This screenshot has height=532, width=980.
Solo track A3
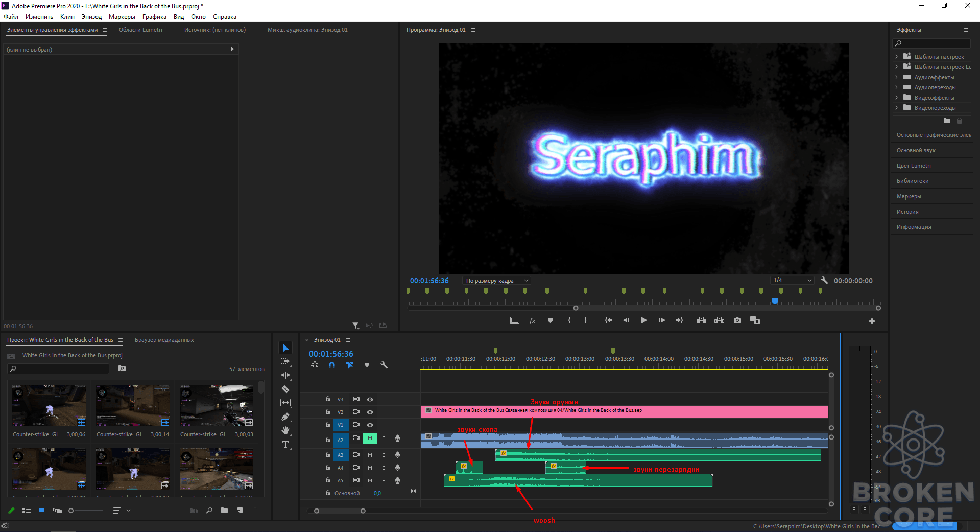click(x=384, y=455)
